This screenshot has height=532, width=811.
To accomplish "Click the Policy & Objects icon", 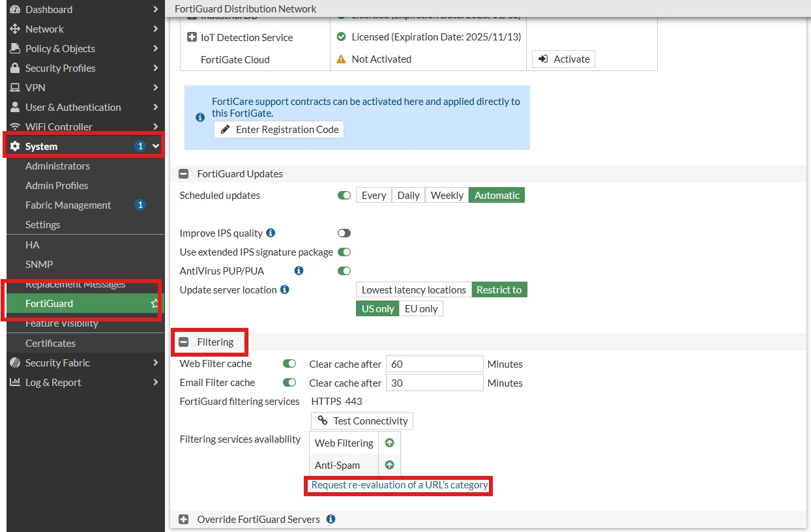I will tap(15, 48).
